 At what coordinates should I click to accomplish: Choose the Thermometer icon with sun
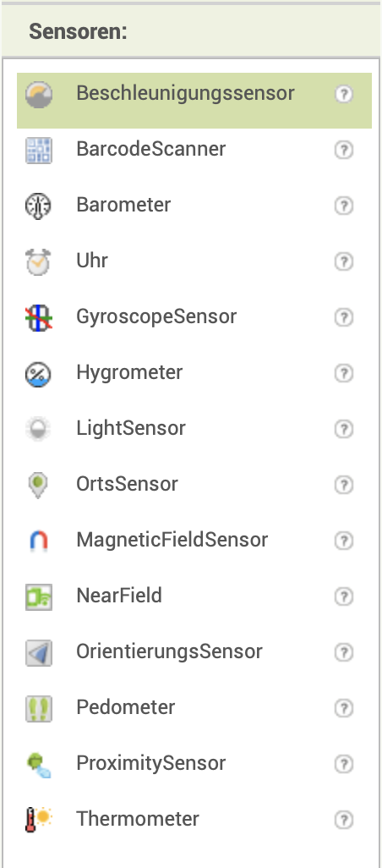coord(39,820)
